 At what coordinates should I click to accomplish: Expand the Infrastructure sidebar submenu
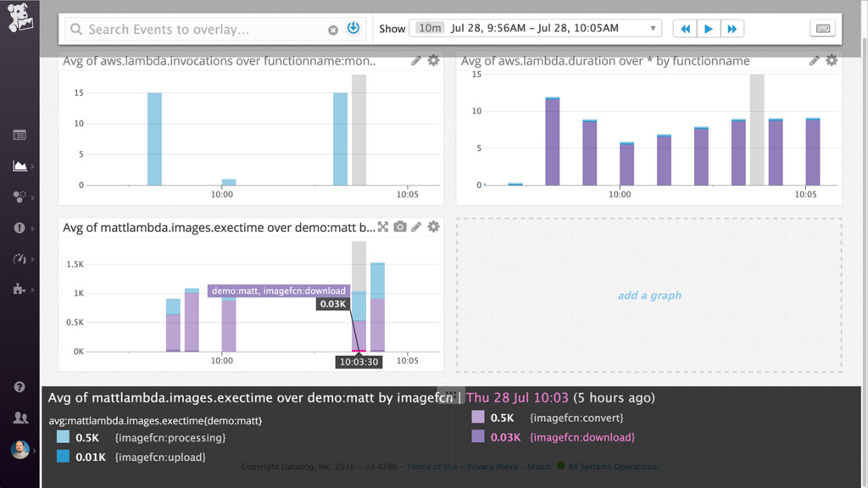[33, 197]
